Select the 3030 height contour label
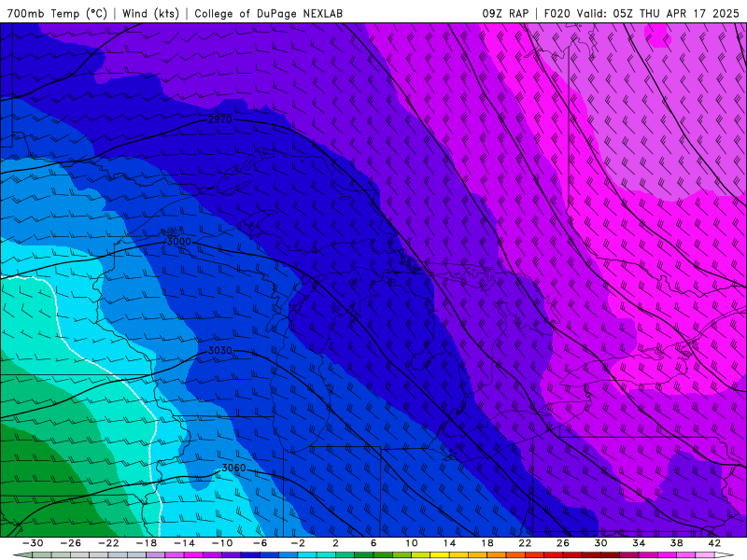Viewport: 747px width, 560px height. coord(220,351)
